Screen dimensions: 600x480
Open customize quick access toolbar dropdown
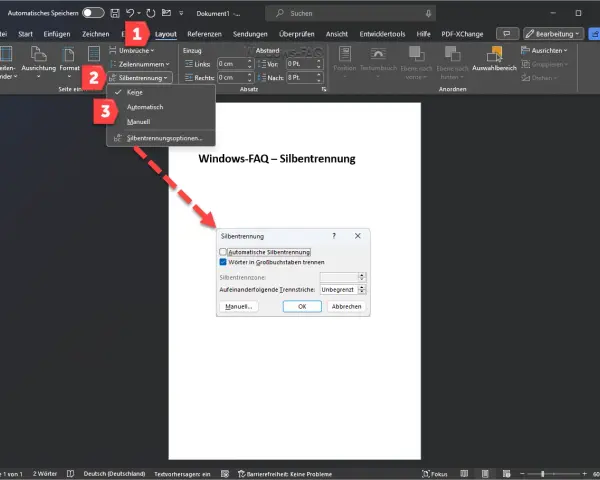(x=181, y=13)
